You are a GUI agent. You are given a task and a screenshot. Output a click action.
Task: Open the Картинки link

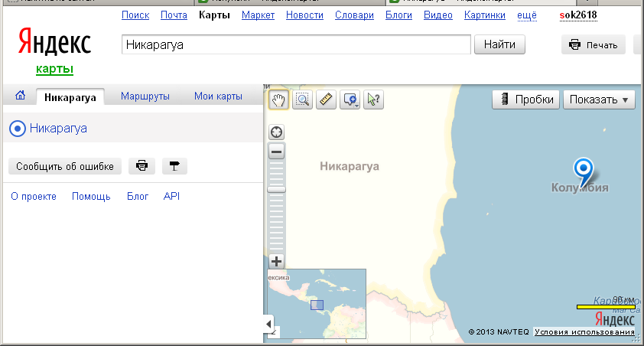[485, 15]
